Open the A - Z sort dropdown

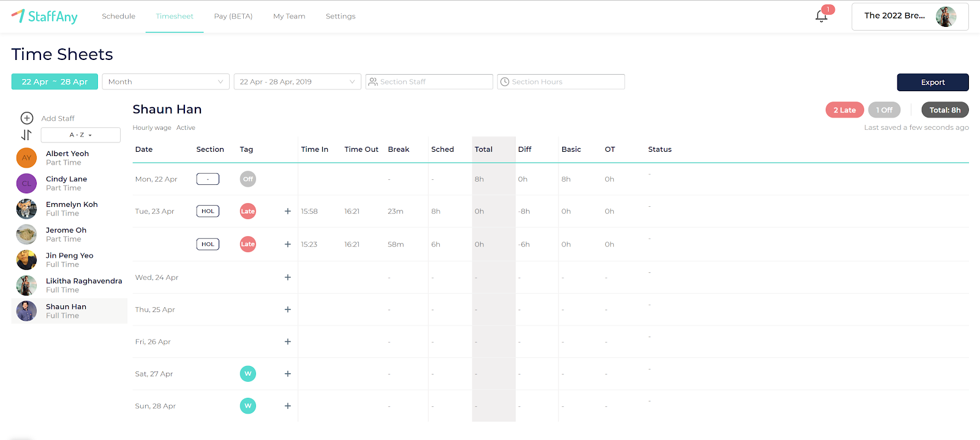(81, 135)
